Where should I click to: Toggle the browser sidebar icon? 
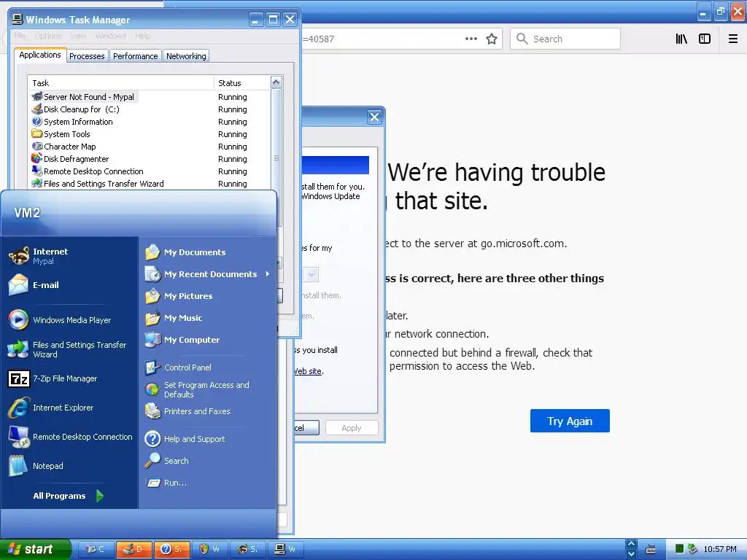[705, 39]
